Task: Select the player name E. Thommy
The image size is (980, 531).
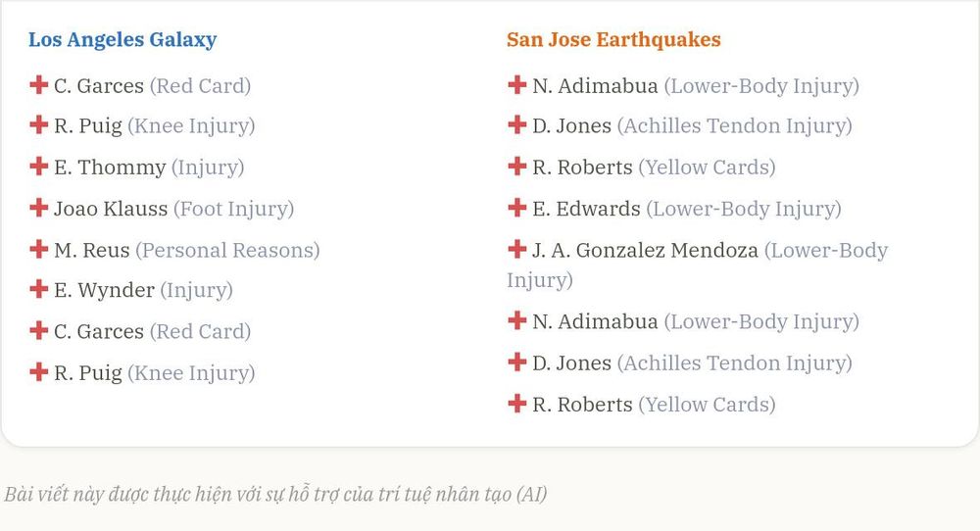Action: [110, 168]
